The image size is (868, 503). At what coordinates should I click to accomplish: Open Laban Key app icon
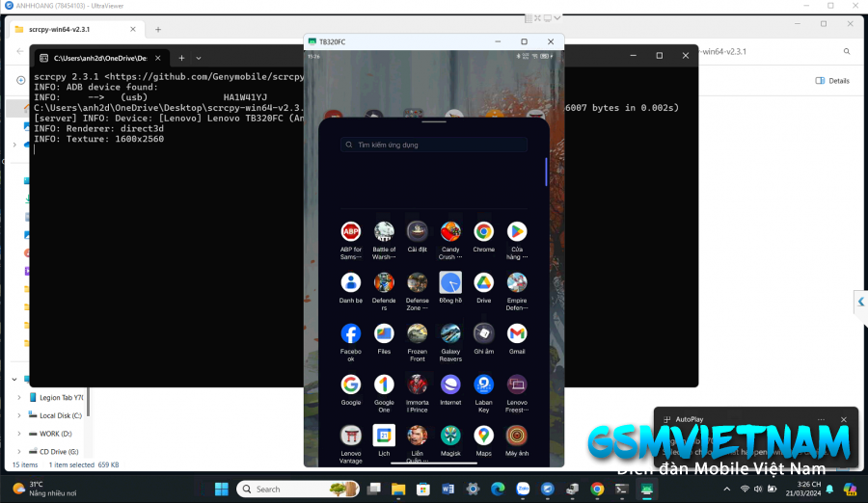[483, 384]
